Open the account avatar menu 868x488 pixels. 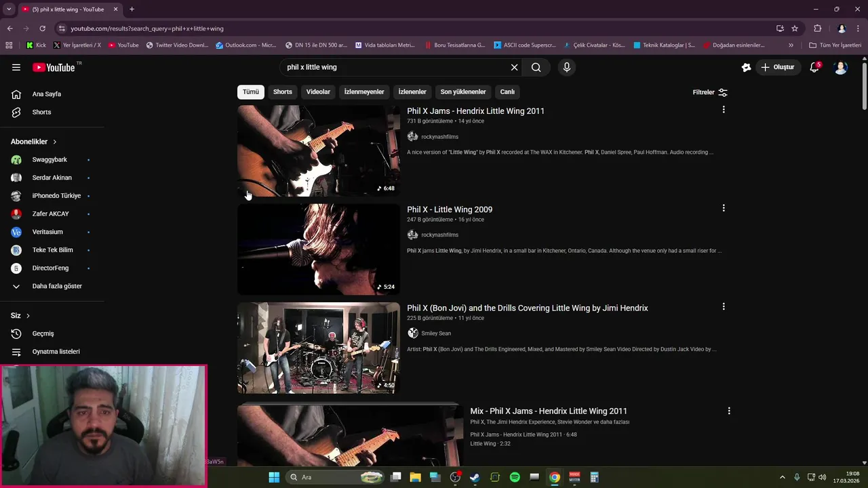click(x=841, y=67)
